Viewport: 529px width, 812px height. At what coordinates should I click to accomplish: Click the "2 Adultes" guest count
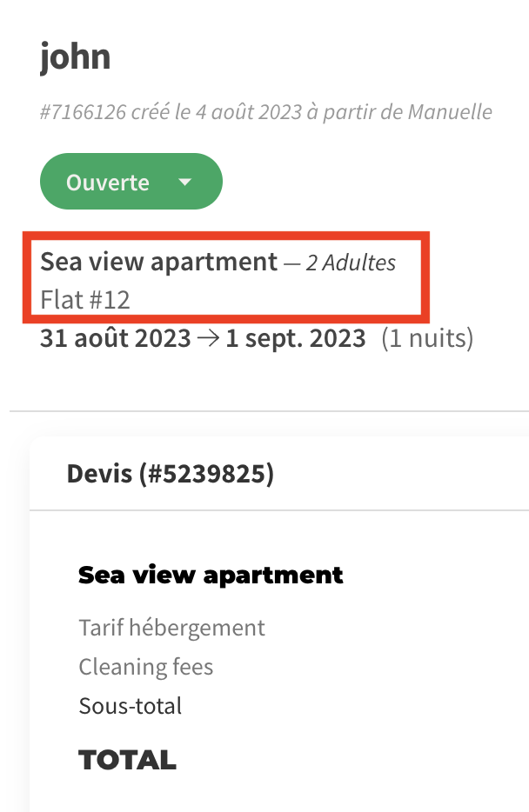(x=351, y=263)
